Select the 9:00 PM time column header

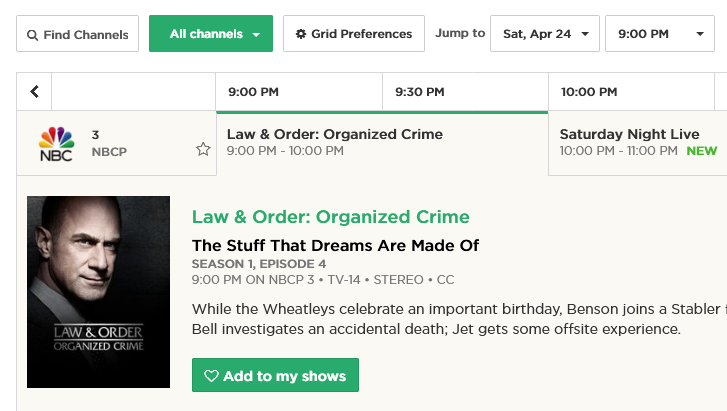[x=253, y=92]
